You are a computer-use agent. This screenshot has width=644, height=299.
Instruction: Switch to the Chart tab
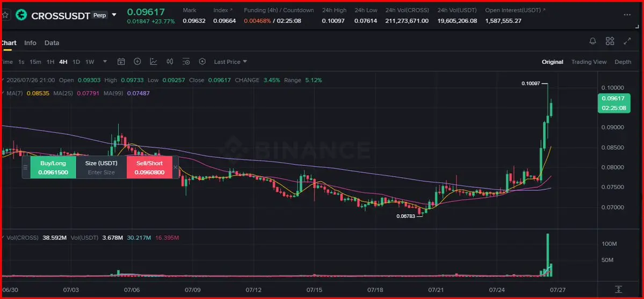click(x=8, y=43)
